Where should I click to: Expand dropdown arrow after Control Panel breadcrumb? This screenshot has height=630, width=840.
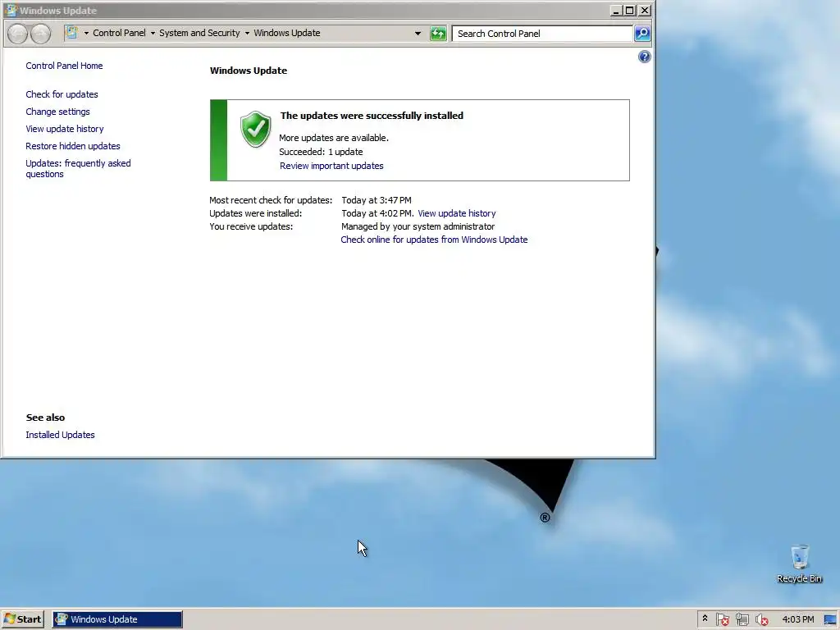coord(153,33)
